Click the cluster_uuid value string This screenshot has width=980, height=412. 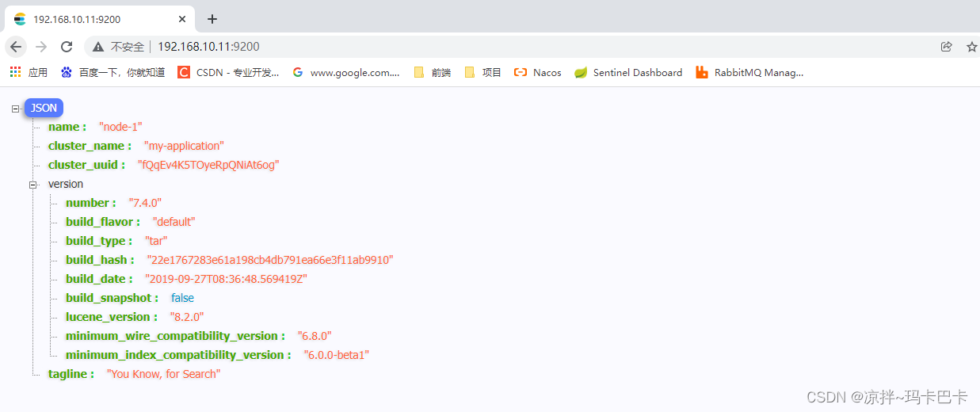[208, 165]
